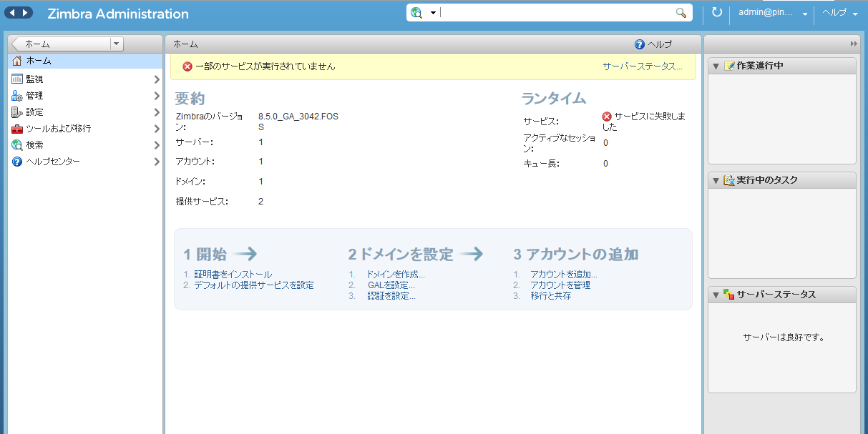This screenshot has width=868, height=434.
Task: Click the 設定 server icon
Action: click(x=17, y=112)
